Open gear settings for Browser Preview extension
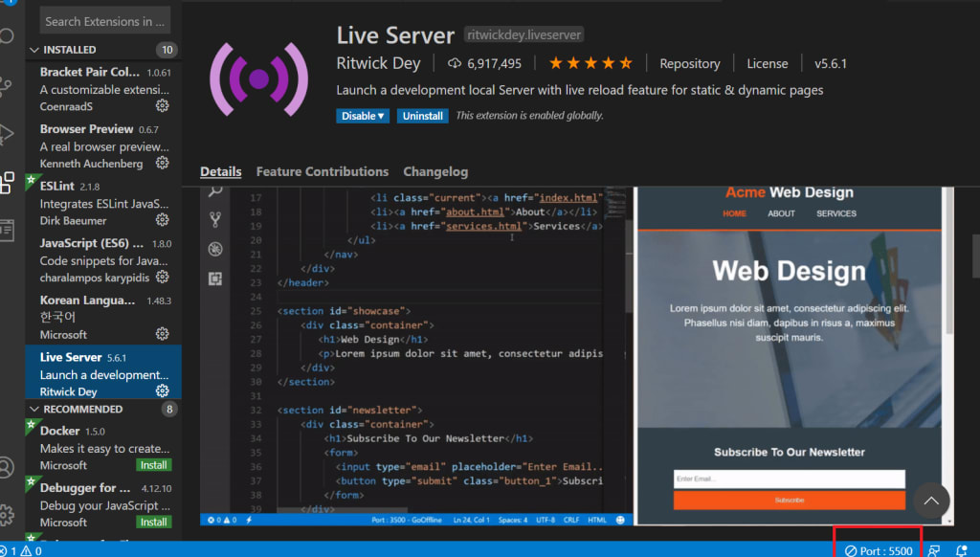980x557 pixels. [x=162, y=163]
